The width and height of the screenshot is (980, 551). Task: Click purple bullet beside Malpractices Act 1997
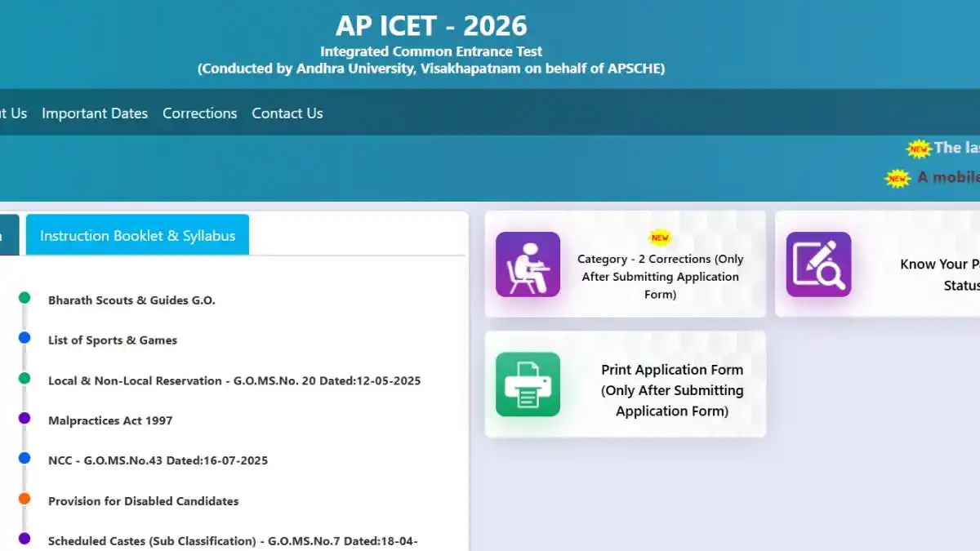24,418
